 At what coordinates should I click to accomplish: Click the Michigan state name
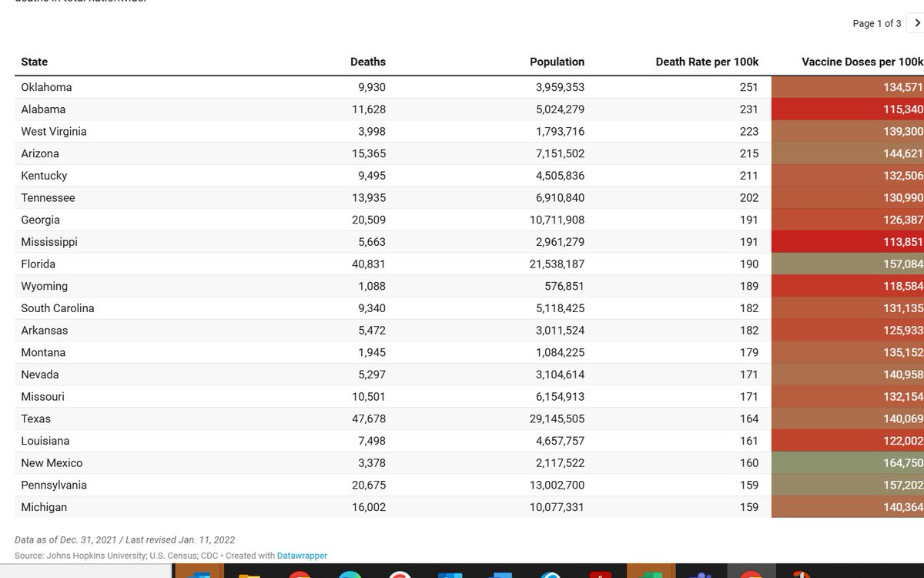44,507
